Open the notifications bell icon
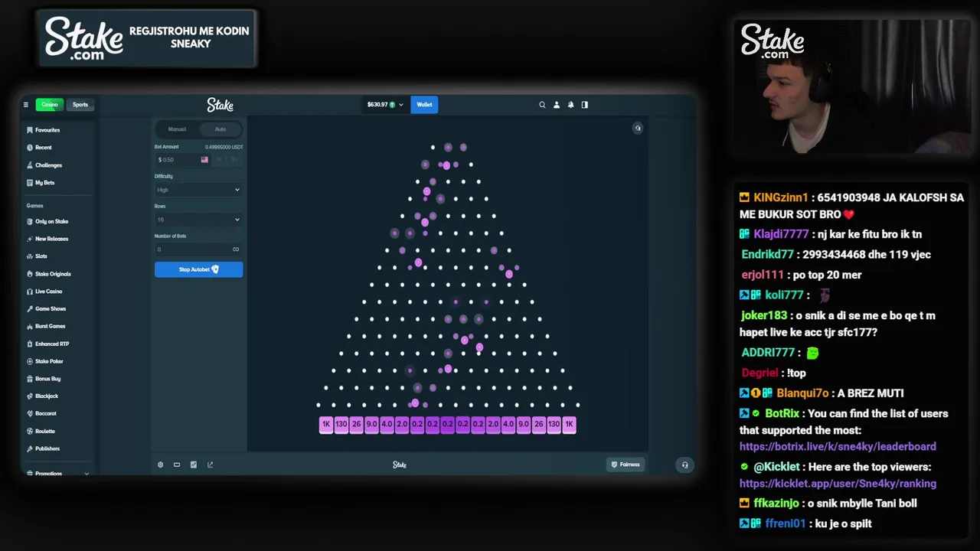Viewport: 980px width, 551px height. click(570, 105)
